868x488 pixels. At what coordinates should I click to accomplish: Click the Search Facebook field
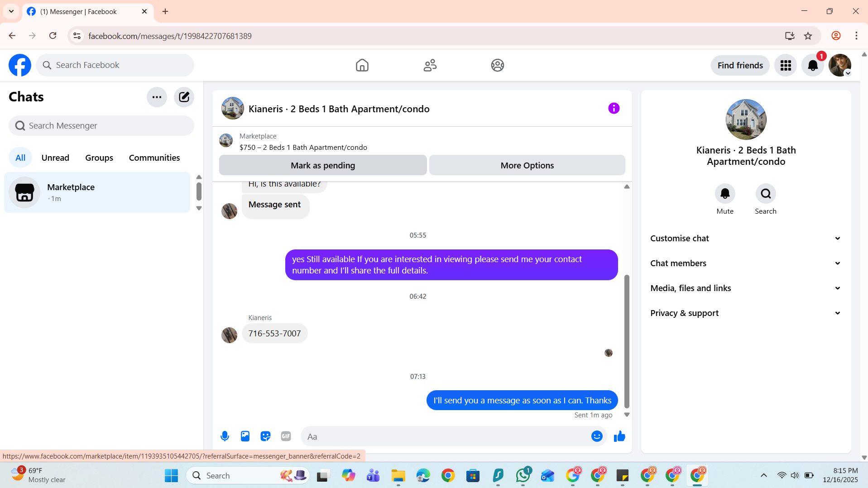pyautogui.click(x=115, y=65)
